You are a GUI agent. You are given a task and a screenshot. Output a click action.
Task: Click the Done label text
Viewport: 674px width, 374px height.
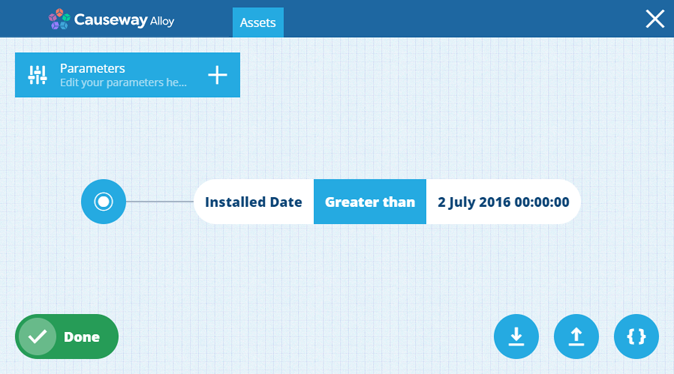pos(82,337)
